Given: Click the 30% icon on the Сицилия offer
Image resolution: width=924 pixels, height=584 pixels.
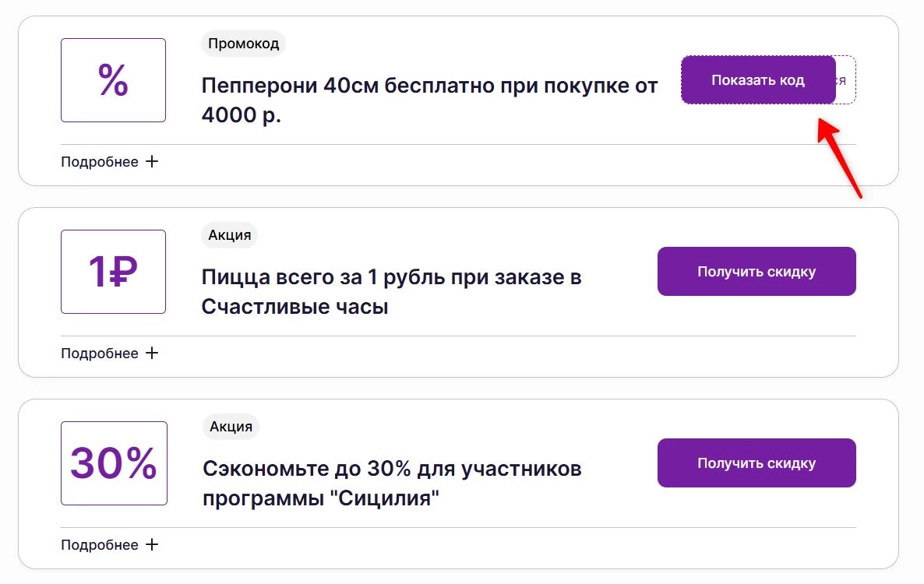Looking at the screenshot, I should [x=113, y=463].
